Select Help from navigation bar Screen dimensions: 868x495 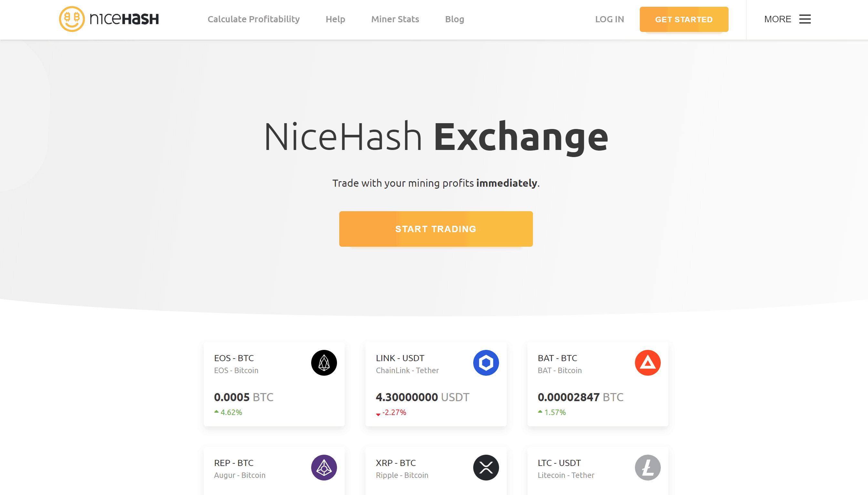tap(335, 19)
